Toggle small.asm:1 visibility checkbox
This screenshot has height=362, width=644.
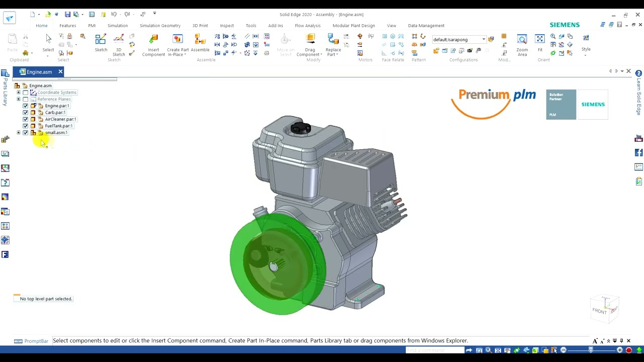click(26, 133)
